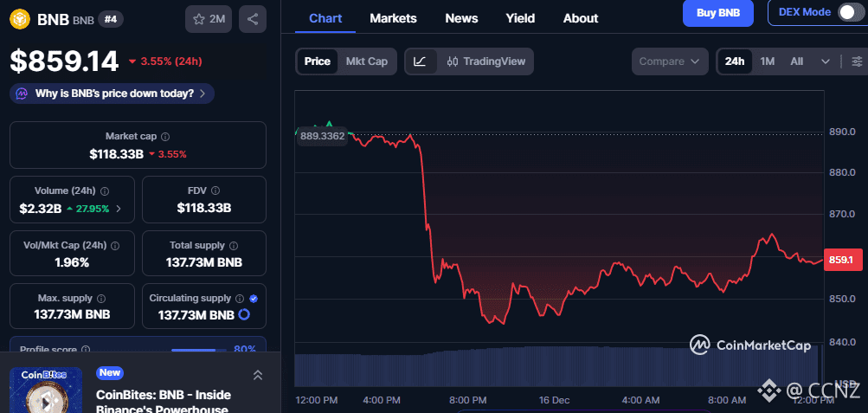Viewport: 868px width, 413px height.
Task: Expand more time range options chevron
Action: (826, 61)
